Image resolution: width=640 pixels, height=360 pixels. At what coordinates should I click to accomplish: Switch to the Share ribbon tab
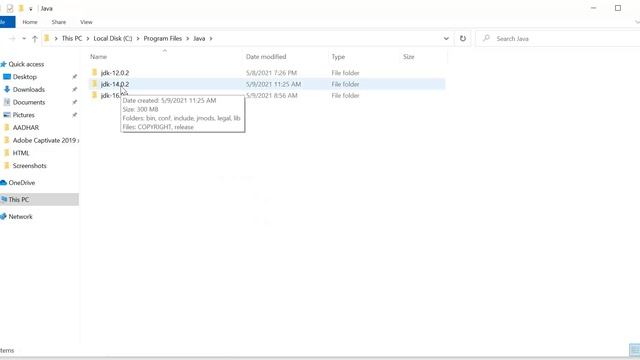(x=59, y=22)
